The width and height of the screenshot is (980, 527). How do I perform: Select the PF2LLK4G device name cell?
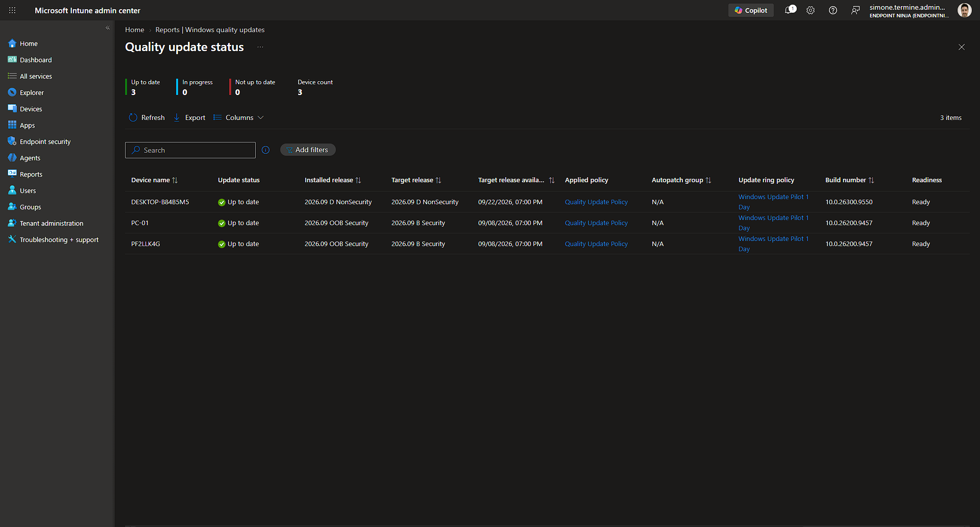click(x=145, y=244)
